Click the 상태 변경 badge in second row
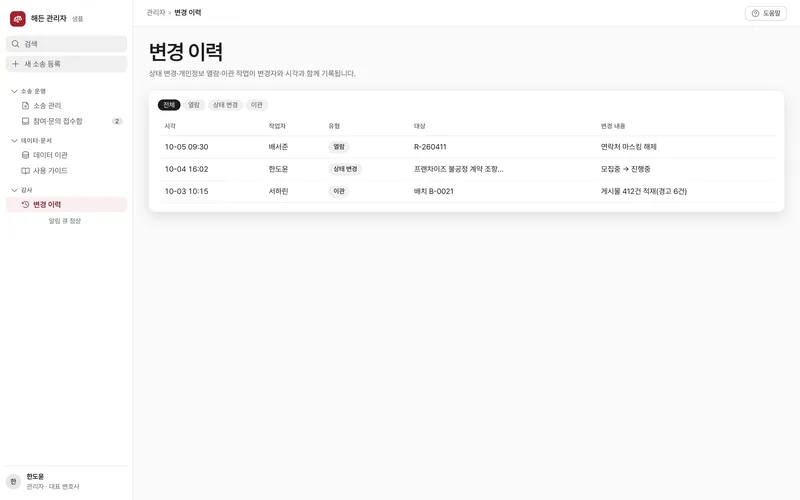The image size is (800, 500). pos(345,169)
